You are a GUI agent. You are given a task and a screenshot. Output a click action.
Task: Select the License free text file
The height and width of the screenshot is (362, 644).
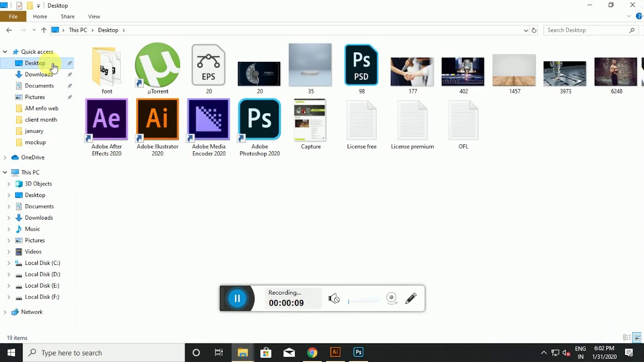pyautogui.click(x=361, y=121)
